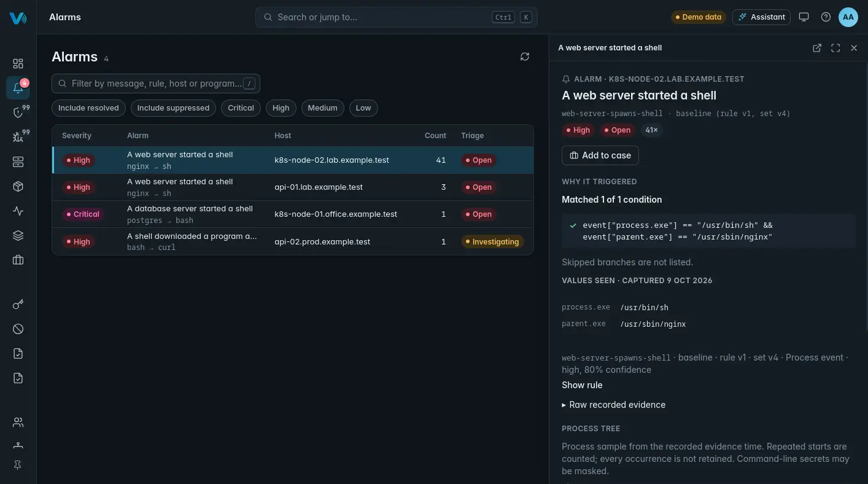
Task: Open the bug icon in sidebar
Action: 18,137
